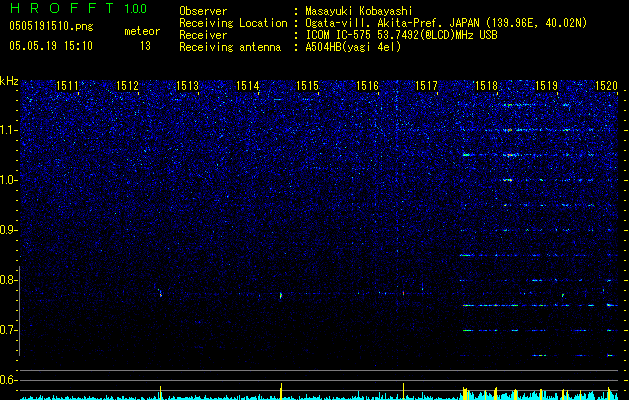The image size is (629, 400).
Task: Click the yellow power spike just before 1517
Action: point(403,391)
